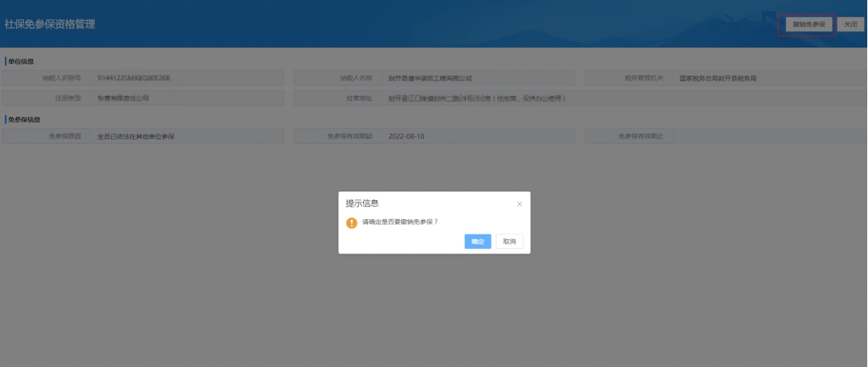Click the orange warning icon in dialog

351,222
